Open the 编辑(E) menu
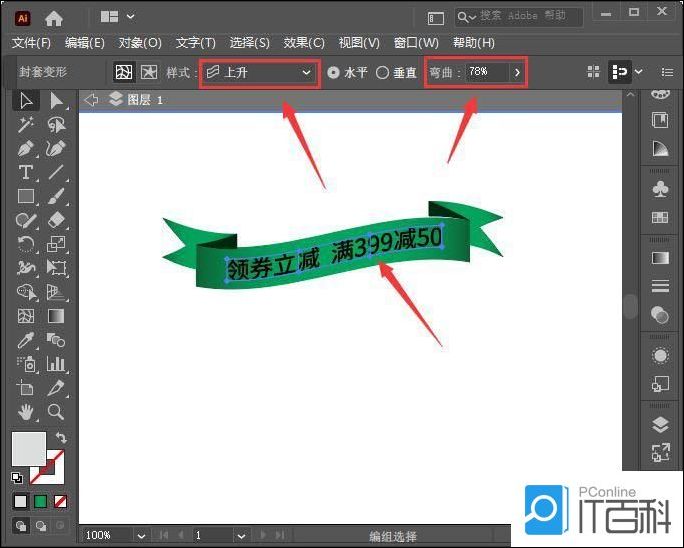This screenshot has width=684, height=548. tap(85, 43)
